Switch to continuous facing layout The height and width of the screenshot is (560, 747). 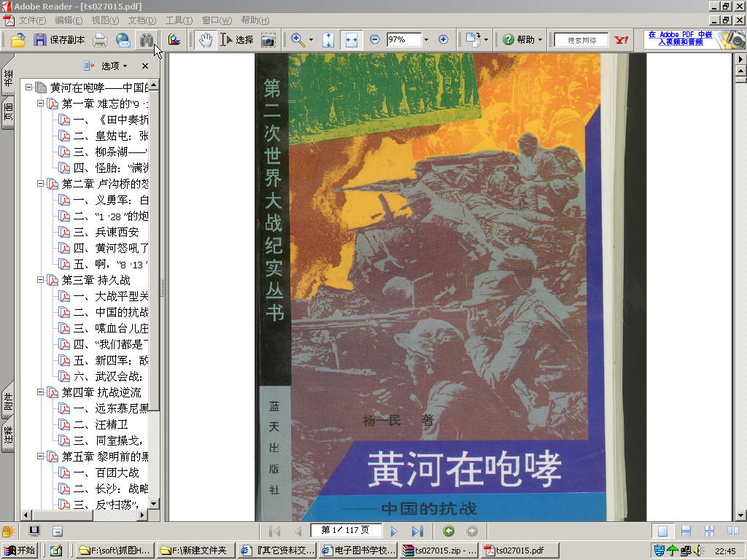[709, 531]
